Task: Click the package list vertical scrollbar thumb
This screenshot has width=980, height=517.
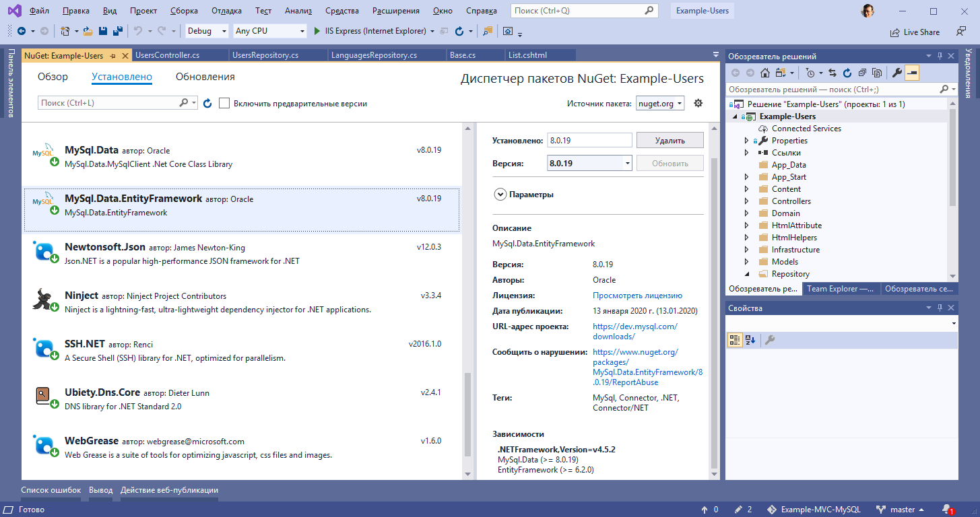Action: pos(467,415)
